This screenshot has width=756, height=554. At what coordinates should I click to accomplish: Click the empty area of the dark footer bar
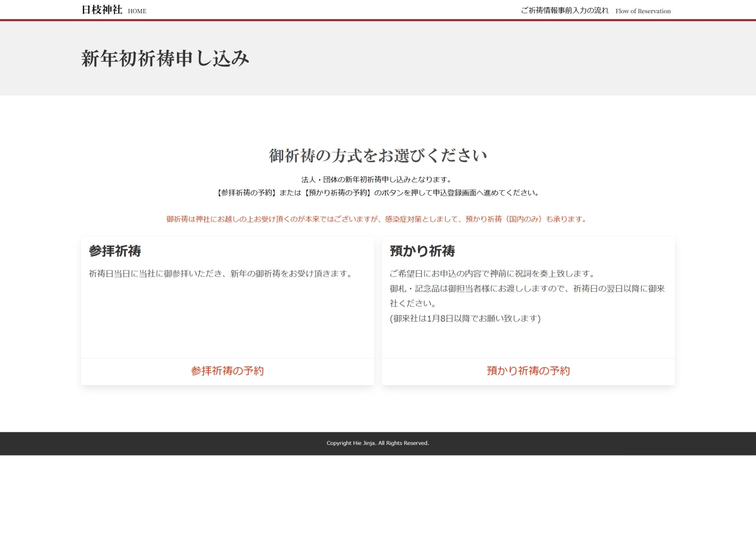(150, 443)
